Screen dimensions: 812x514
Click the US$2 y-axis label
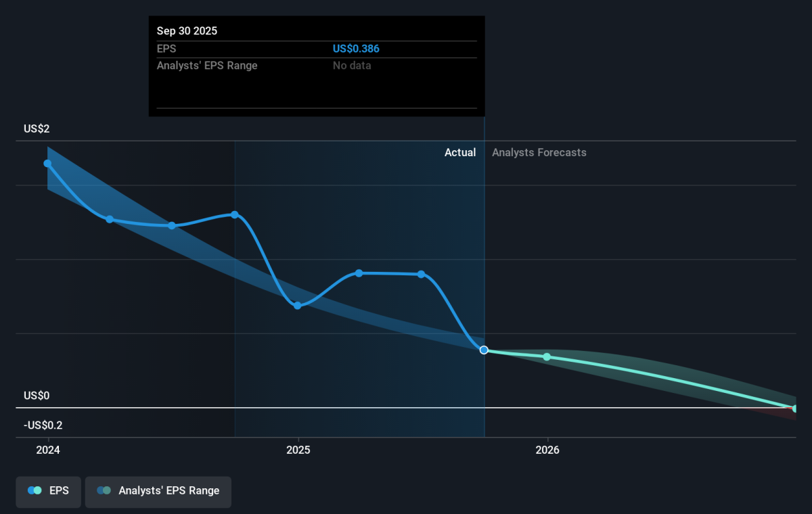coord(37,129)
